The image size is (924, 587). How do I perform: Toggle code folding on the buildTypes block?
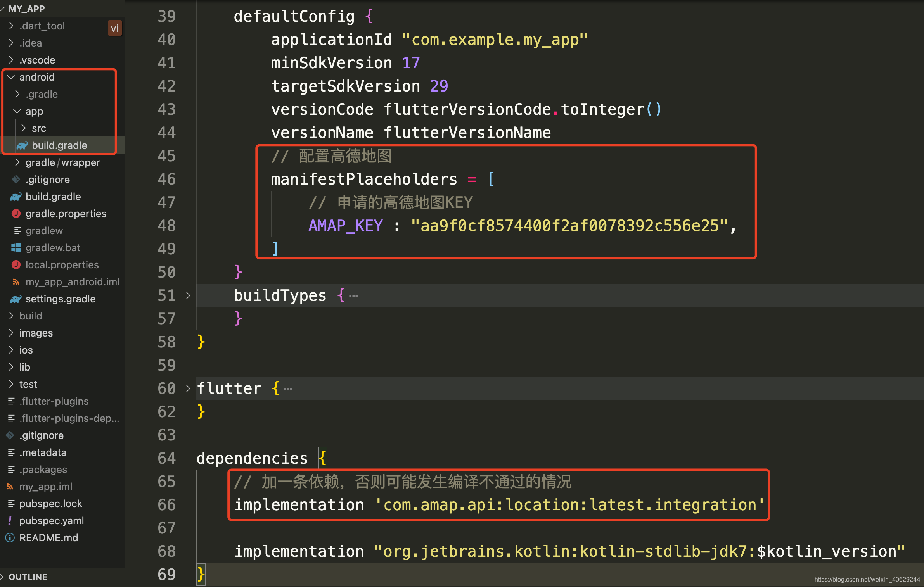point(188,295)
